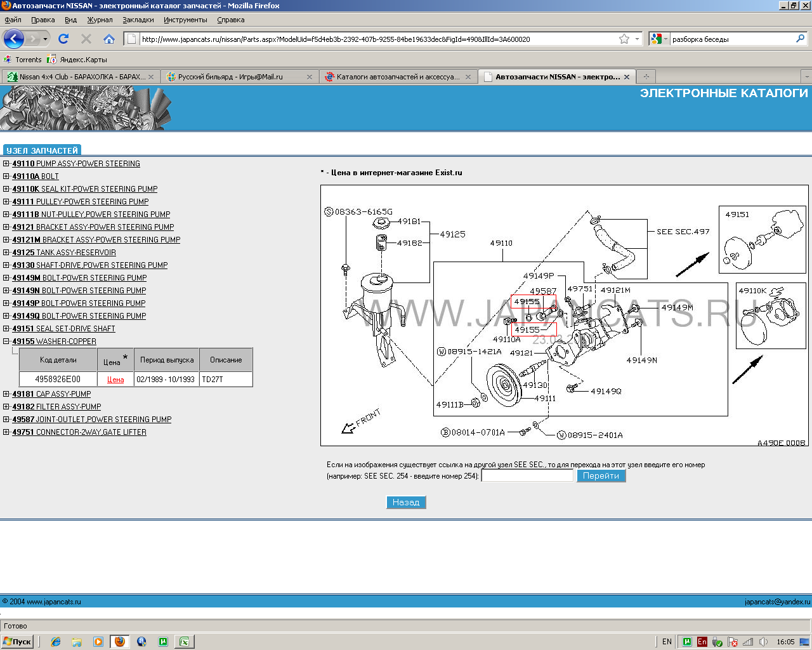The image size is (812, 650).
Task: Expand the 49110A BOLT node
Action: [6, 176]
